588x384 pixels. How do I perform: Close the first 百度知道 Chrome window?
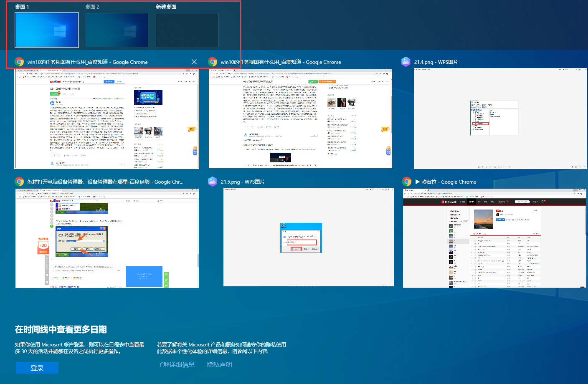(x=194, y=61)
